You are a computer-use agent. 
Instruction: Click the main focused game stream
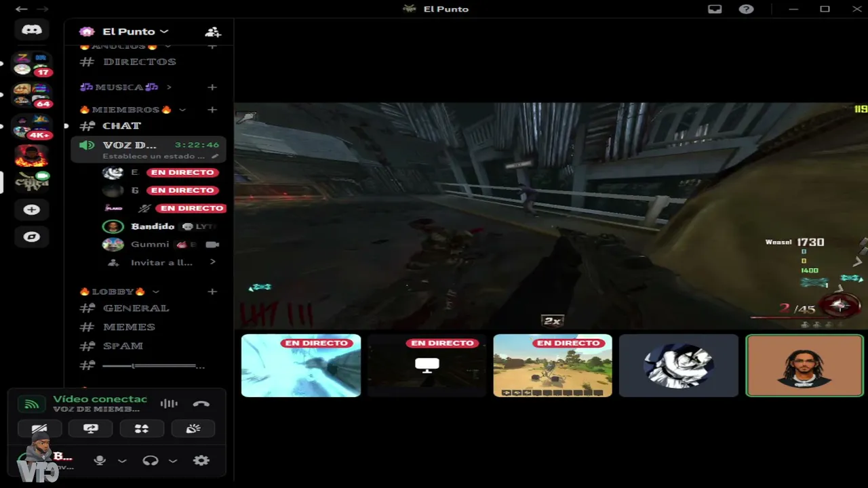pyautogui.click(x=551, y=216)
